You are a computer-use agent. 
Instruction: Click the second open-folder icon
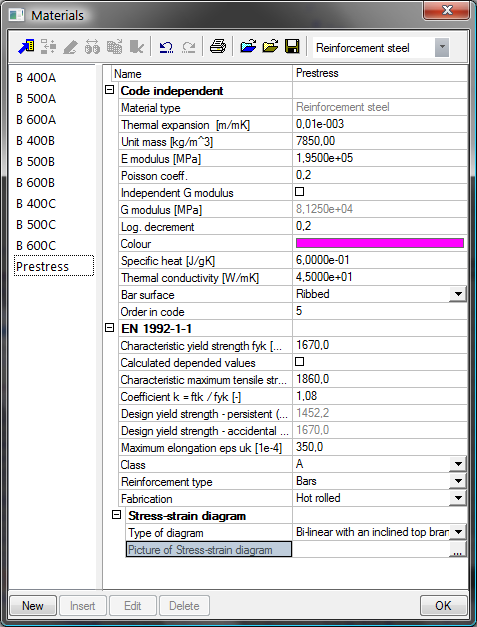[270, 47]
